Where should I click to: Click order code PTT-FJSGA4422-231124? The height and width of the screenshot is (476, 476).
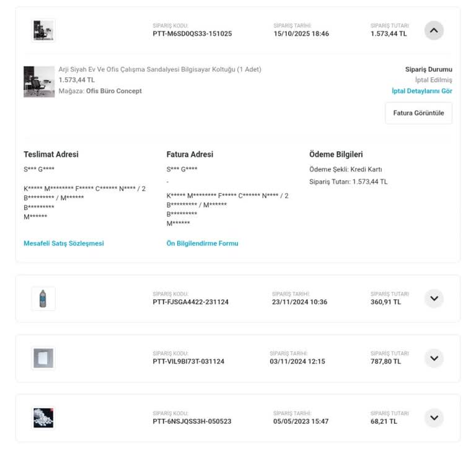(x=190, y=302)
